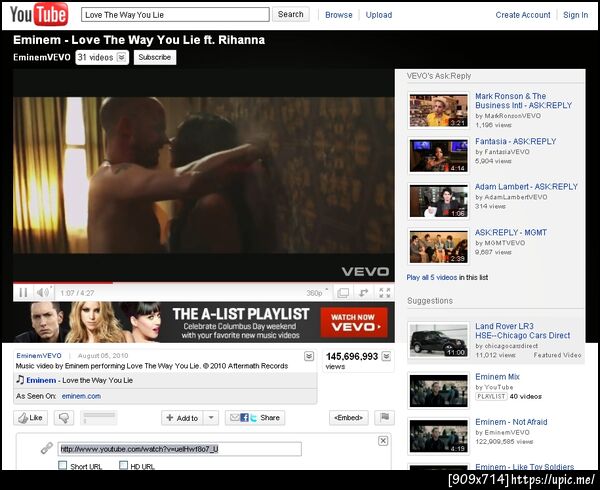
Task: Expand the view count statistics arrow
Action: [x=386, y=357]
